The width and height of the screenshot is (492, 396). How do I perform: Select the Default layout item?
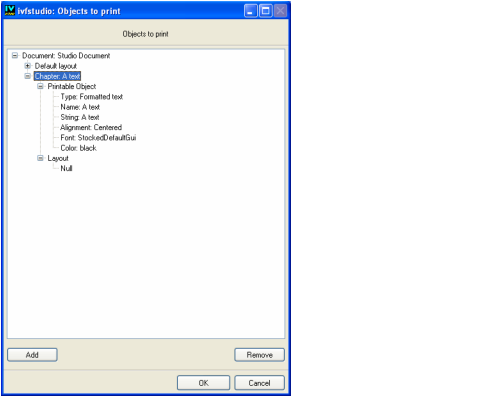coord(56,66)
